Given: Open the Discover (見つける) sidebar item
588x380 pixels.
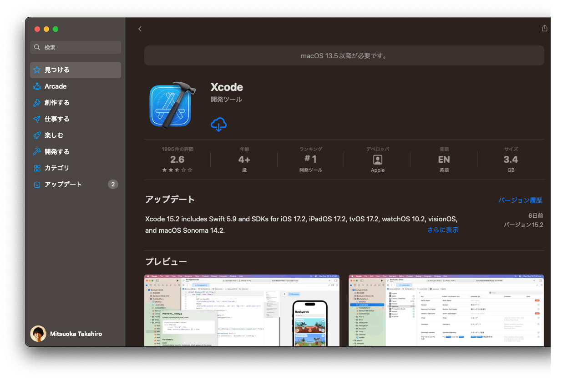Looking at the screenshot, I should tap(76, 70).
